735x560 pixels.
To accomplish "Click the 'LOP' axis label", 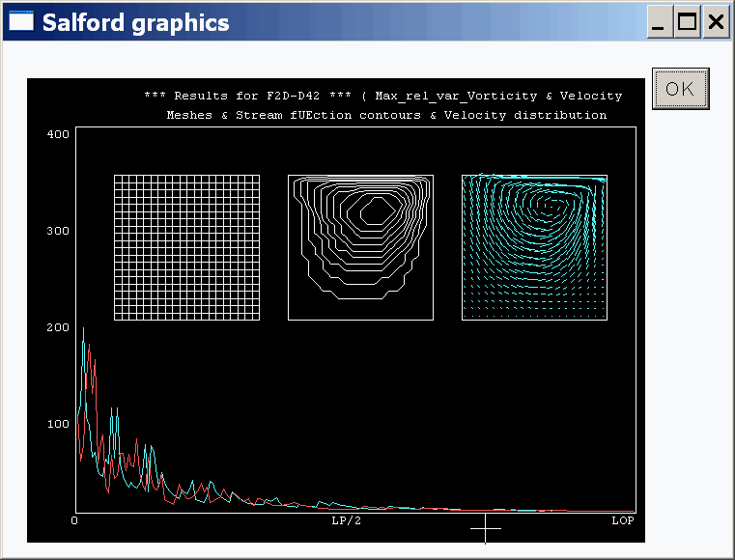I will 623,520.
